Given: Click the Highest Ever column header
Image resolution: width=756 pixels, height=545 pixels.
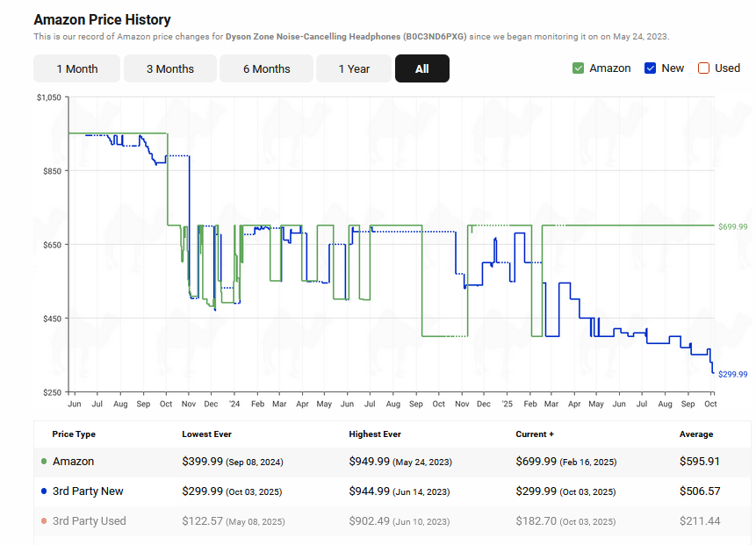Looking at the screenshot, I should (x=376, y=434).
